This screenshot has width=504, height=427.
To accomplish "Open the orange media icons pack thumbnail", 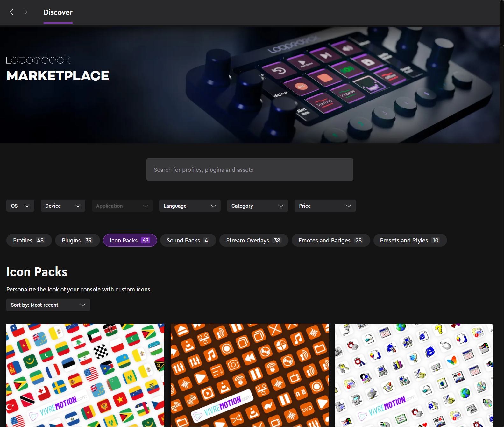I will point(250,375).
